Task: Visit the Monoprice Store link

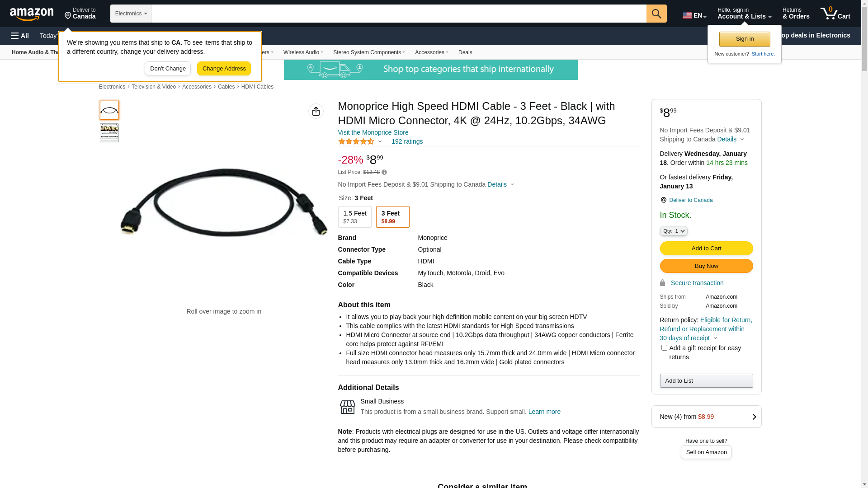Action: (x=373, y=132)
